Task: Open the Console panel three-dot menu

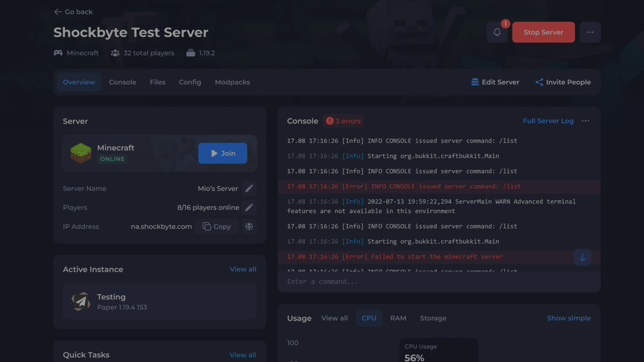Action: (585, 121)
